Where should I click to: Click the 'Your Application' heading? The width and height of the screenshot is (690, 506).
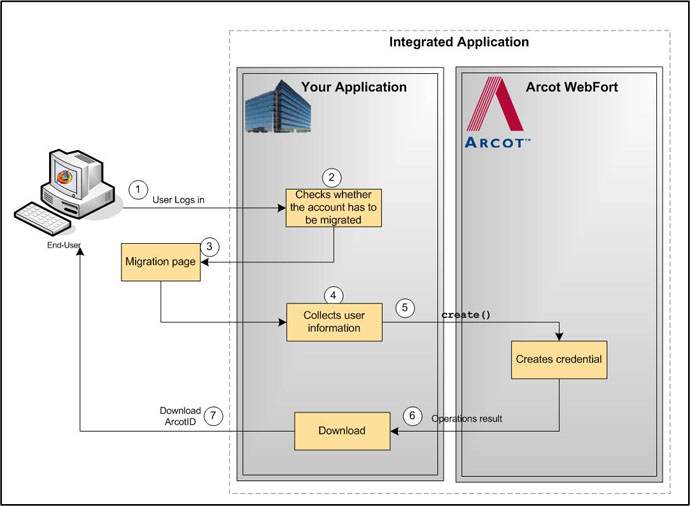click(x=354, y=87)
